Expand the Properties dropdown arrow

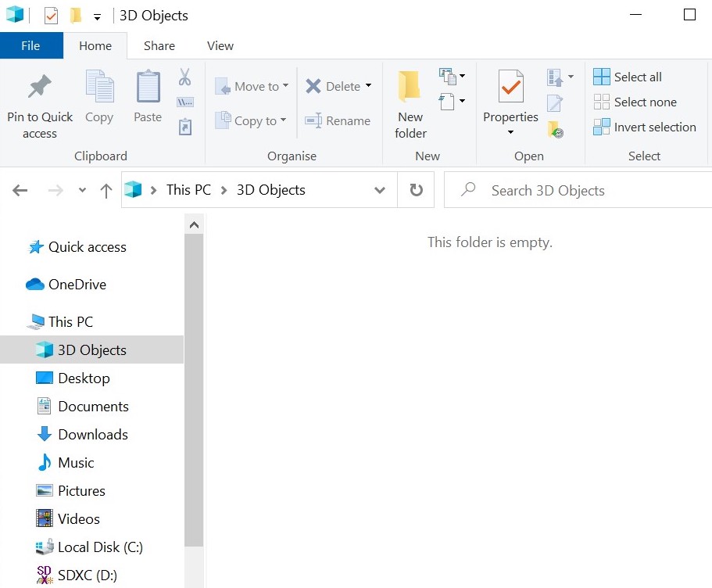pyautogui.click(x=510, y=132)
